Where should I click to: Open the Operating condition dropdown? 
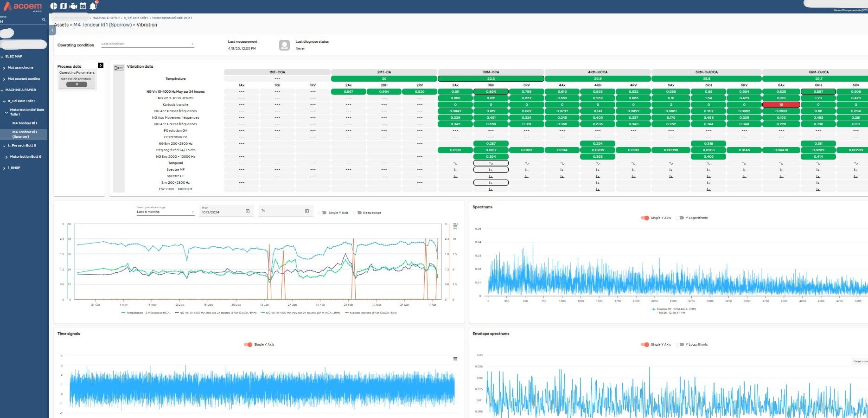click(x=147, y=45)
